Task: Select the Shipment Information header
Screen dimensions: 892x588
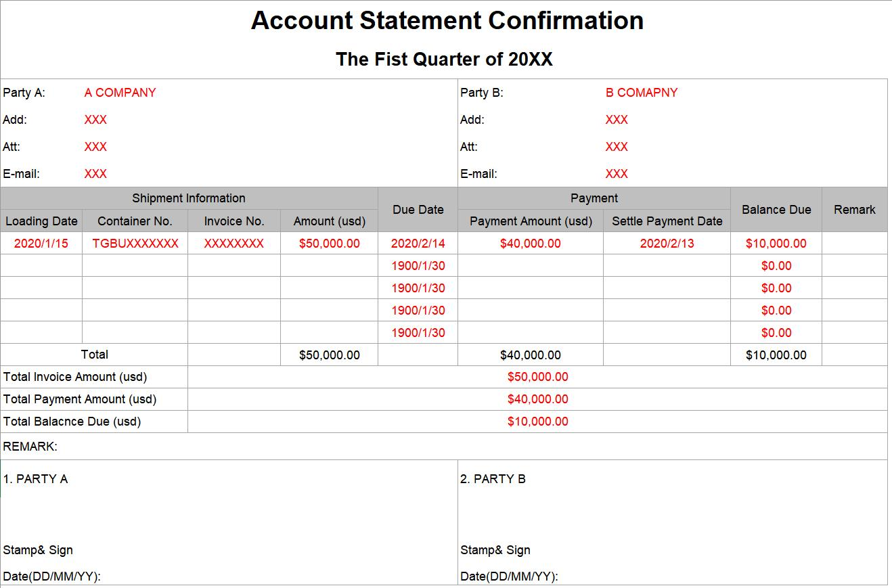Action: tap(189, 198)
